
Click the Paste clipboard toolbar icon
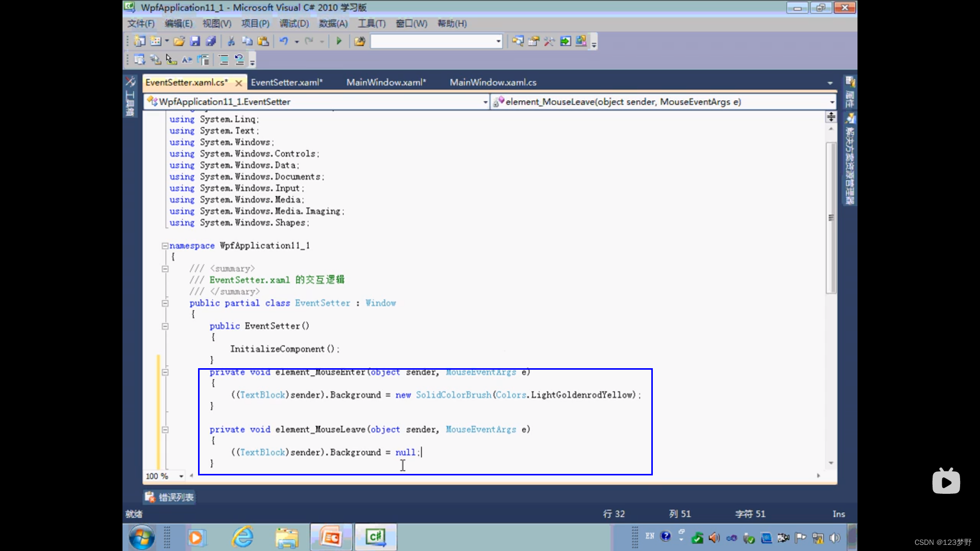click(263, 41)
